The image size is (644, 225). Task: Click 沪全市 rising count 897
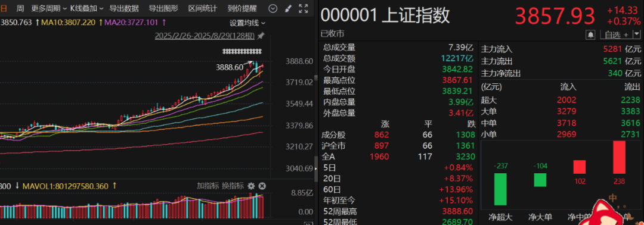tap(382, 145)
